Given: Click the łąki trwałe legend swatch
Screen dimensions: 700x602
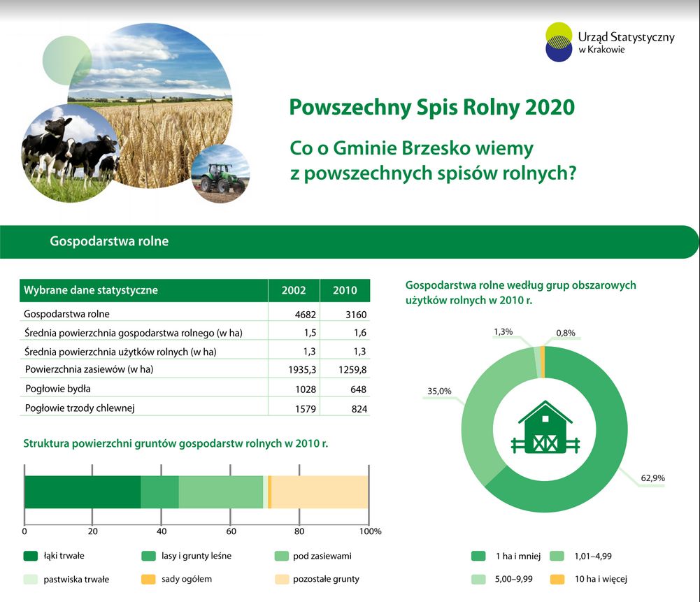Looking at the screenshot, I should [x=31, y=557].
